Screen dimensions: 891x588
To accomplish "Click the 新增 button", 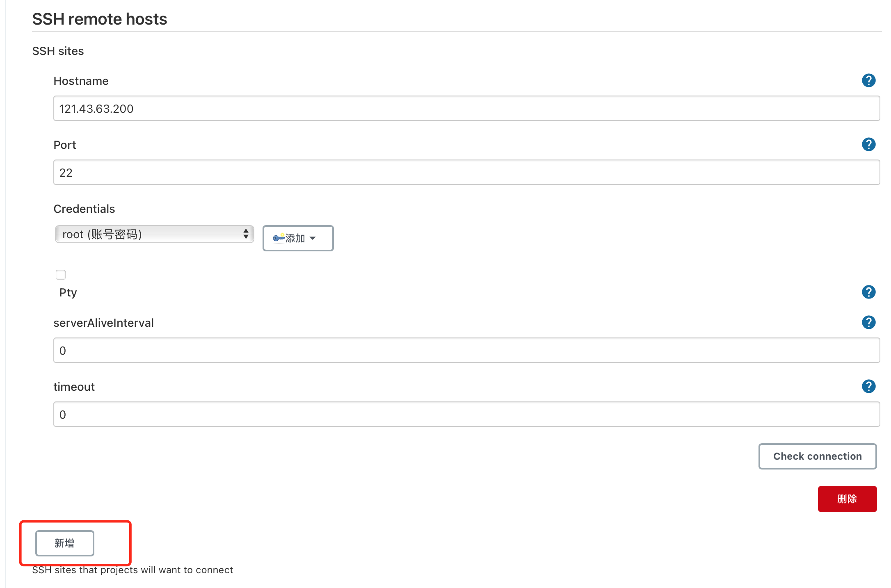I will pyautogui.click(x=64, y=543).
